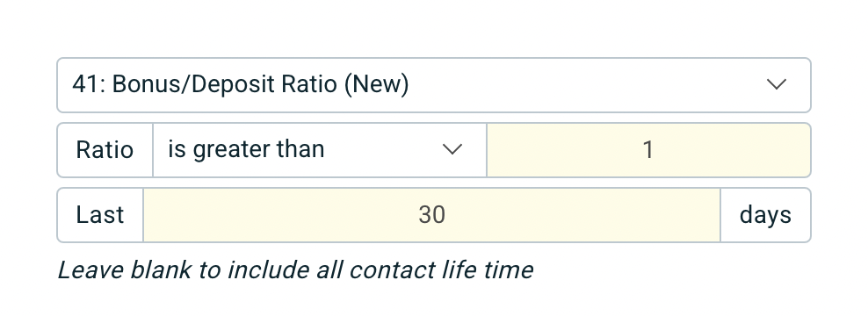Click the 'days' suffix label
Viewport: 868px width, 316px height.
[x=765, y=215]
